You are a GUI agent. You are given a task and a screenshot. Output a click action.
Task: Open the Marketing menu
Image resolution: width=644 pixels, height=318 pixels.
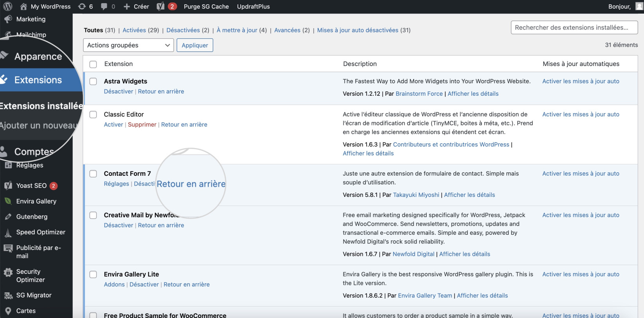point(31,19)
